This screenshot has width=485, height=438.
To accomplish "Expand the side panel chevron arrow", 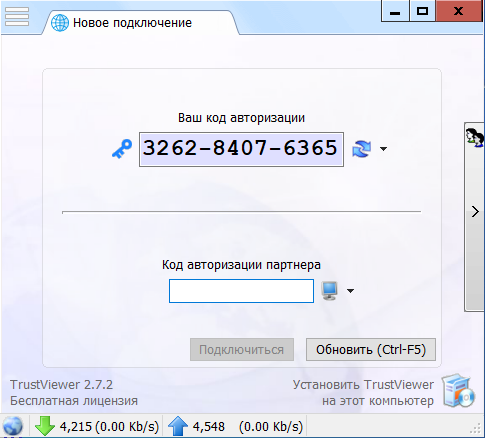I will (x=475, y=212).
